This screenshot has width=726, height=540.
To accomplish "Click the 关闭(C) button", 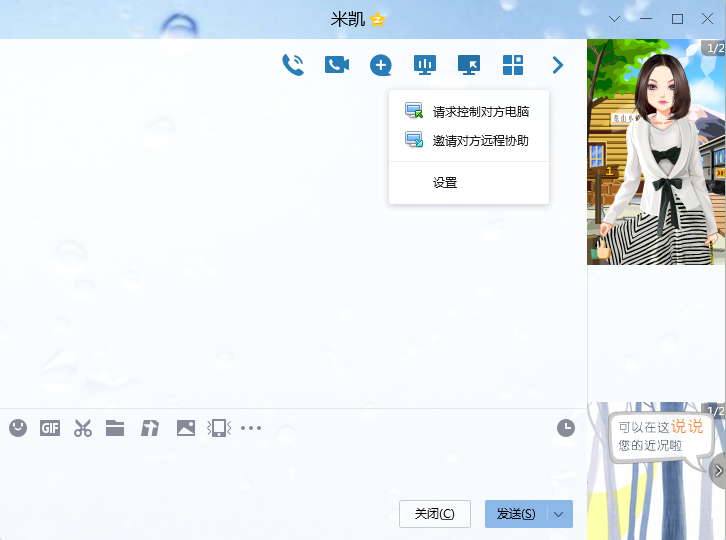I will pos(435,514).
